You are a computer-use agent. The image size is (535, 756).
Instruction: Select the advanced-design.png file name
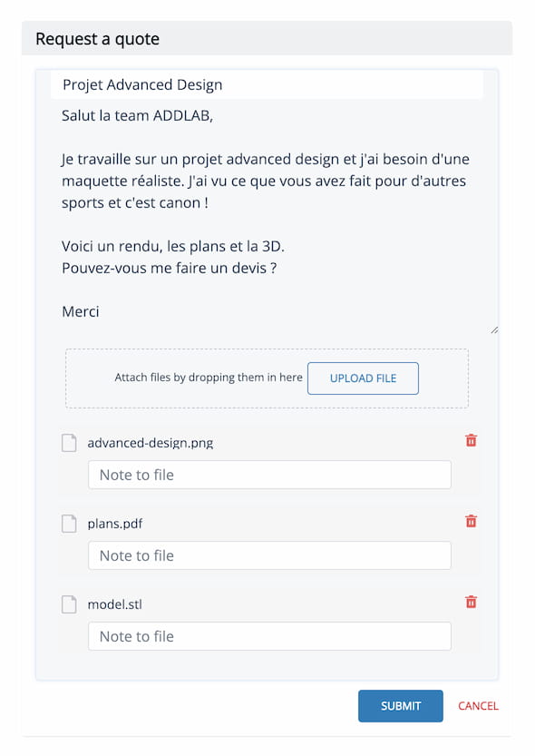click(151, 443)
